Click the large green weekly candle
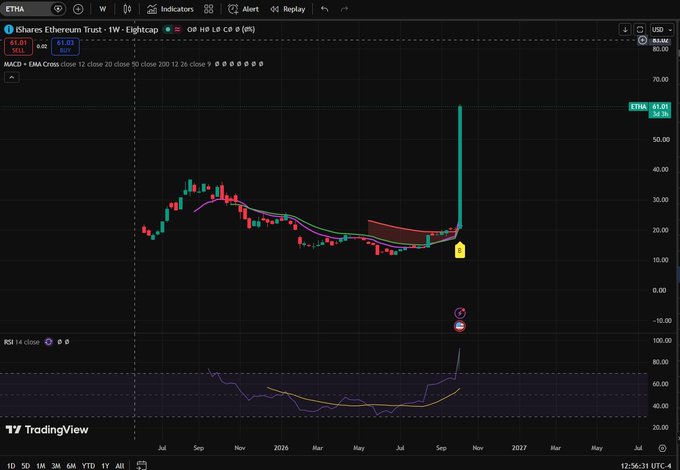 click(460, 166)
